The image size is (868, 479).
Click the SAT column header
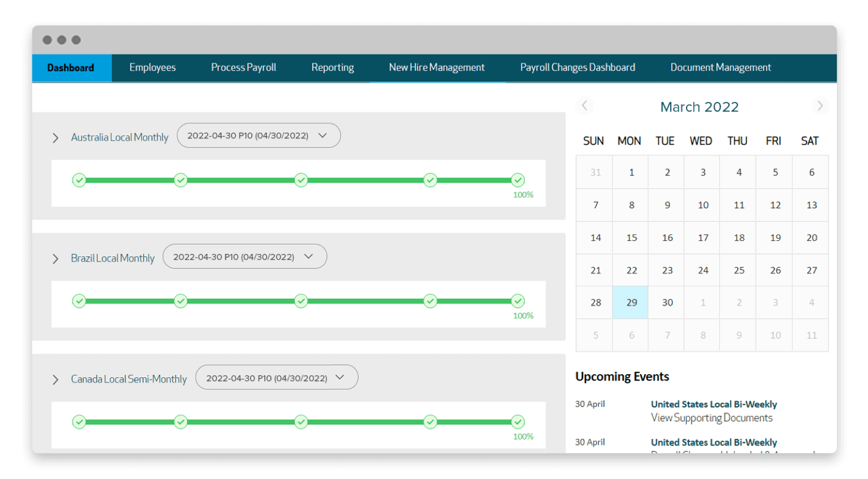click(810, 141)
